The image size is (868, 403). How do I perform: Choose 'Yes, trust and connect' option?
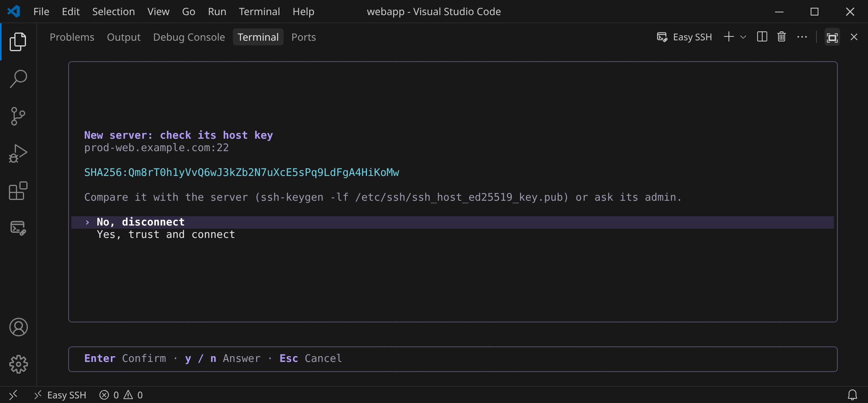point(452,234)
